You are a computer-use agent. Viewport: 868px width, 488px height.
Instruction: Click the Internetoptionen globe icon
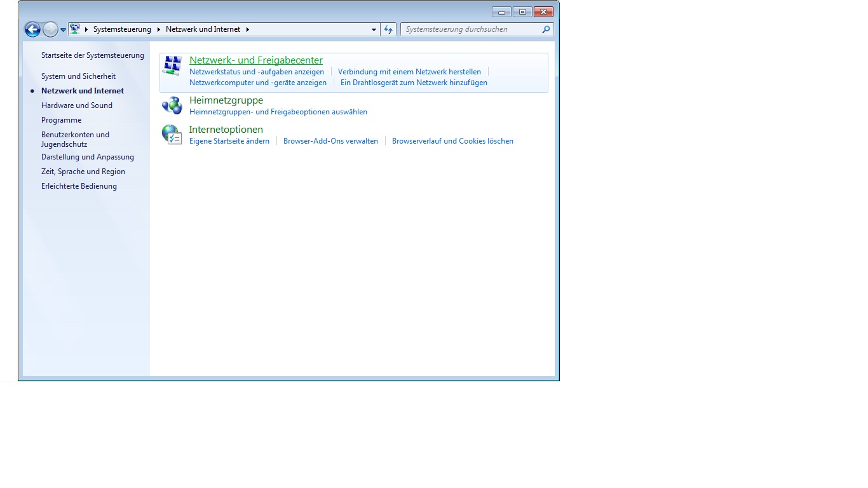pyautogui.click(x=172, y=134)
